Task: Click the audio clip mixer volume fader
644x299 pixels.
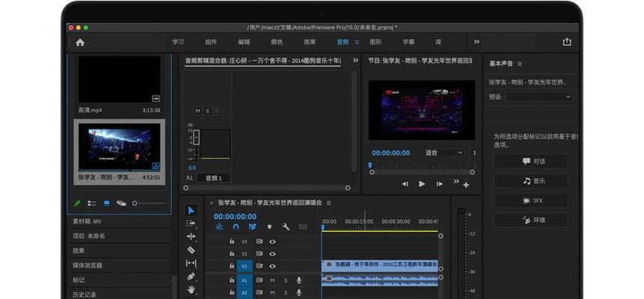Action: (x=196, y=138)
